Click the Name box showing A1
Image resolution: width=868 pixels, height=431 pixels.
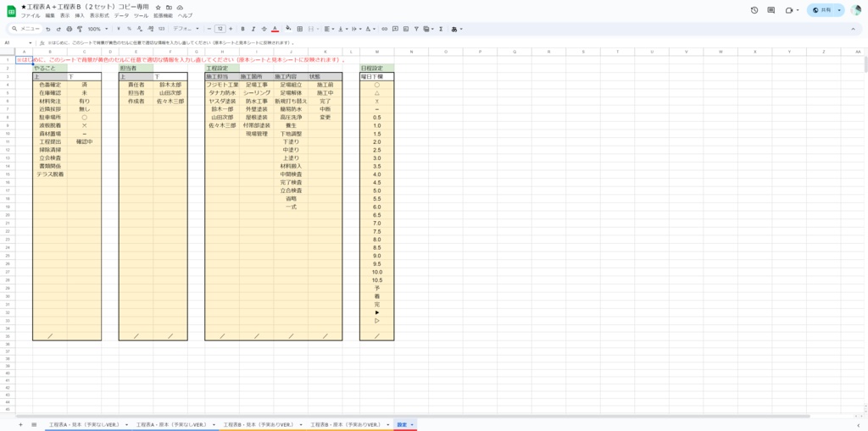click(17, 42)
